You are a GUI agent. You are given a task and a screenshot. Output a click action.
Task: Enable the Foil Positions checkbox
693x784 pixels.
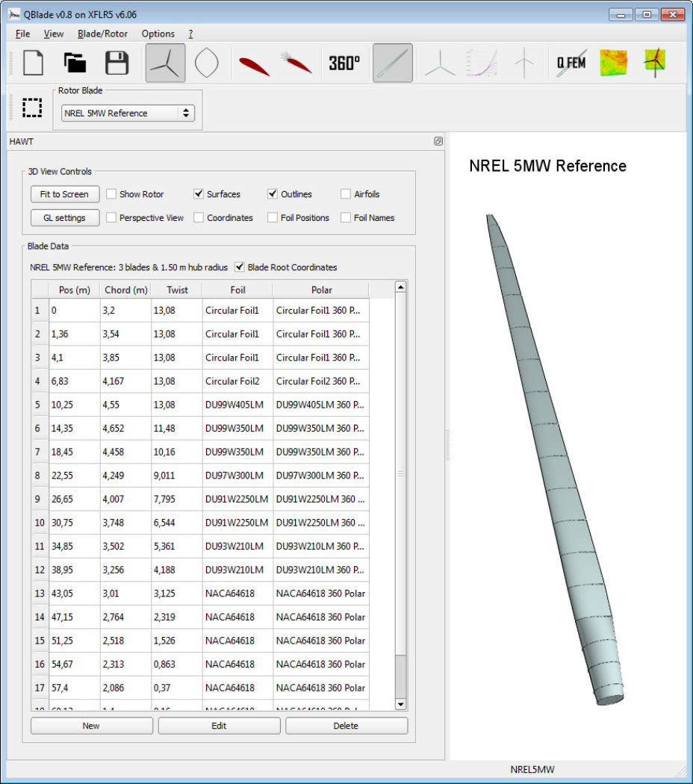(x=273, y=217)
